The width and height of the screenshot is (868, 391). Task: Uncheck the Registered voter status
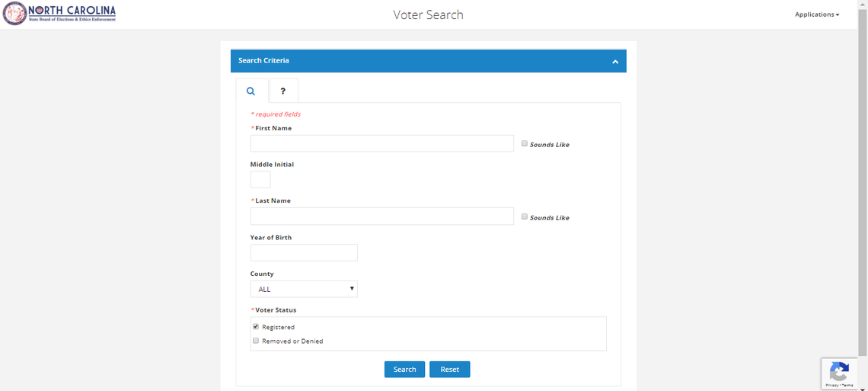[256, 326]
